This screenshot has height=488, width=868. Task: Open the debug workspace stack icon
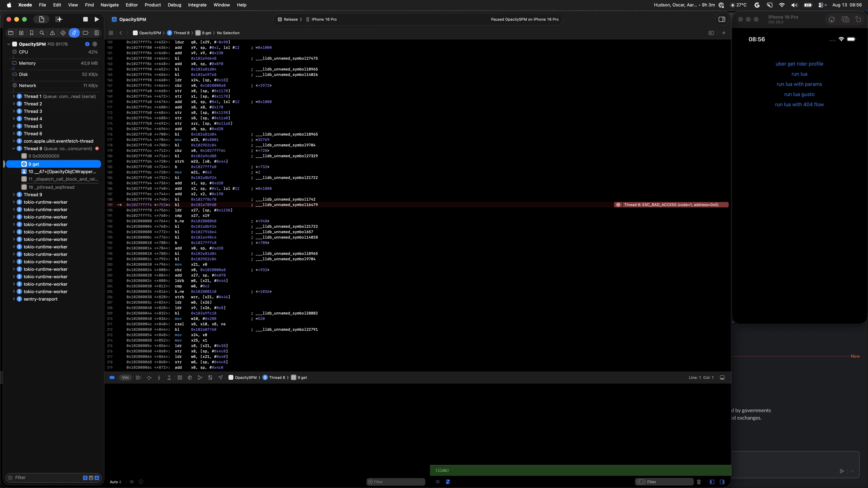coord(180,378)
